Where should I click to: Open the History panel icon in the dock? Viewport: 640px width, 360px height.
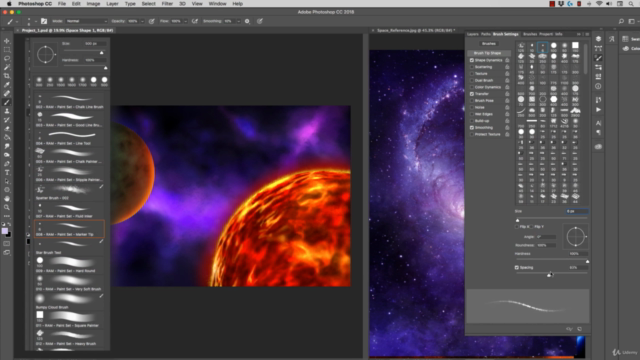[598, 100]
